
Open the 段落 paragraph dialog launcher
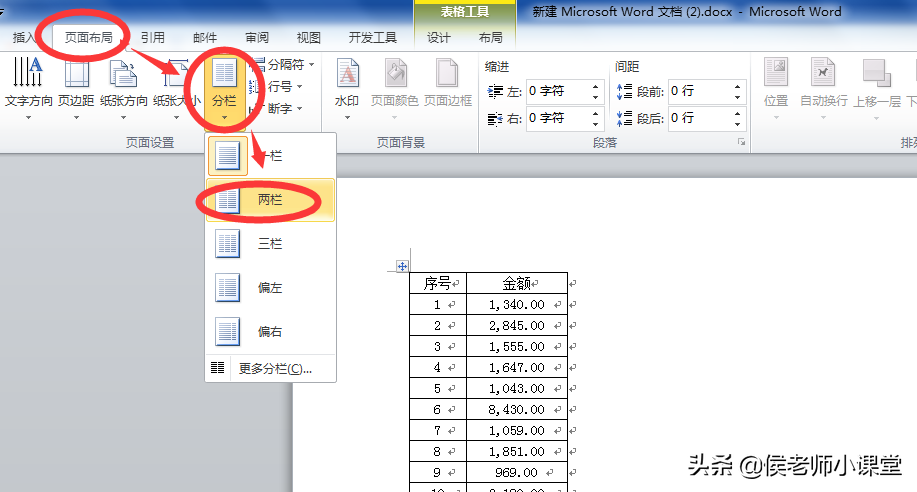742,142
